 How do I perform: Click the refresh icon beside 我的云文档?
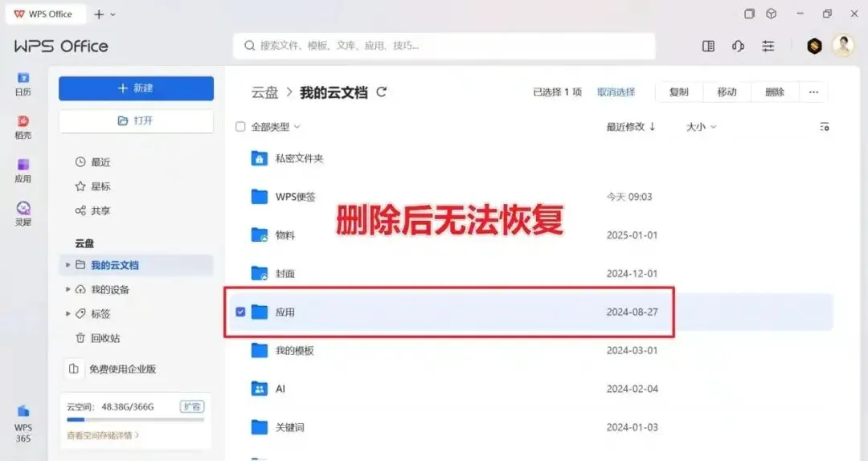[382, 92]
